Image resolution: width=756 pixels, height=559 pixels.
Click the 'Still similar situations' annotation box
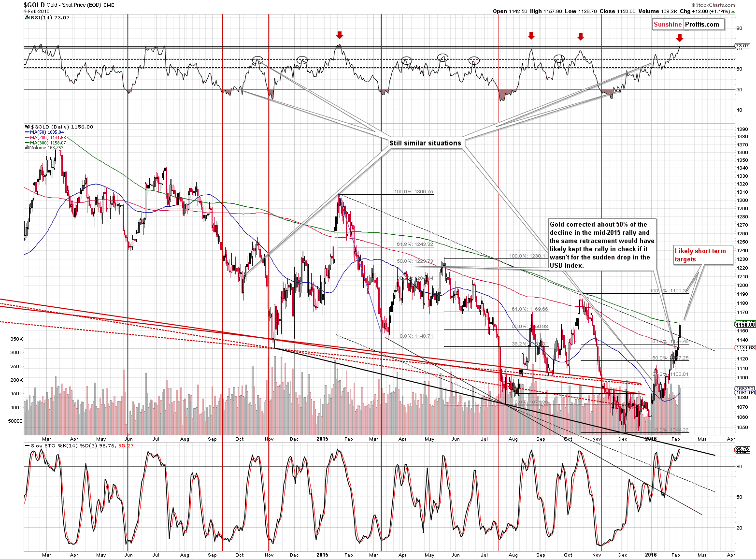(x=426, y=143)
